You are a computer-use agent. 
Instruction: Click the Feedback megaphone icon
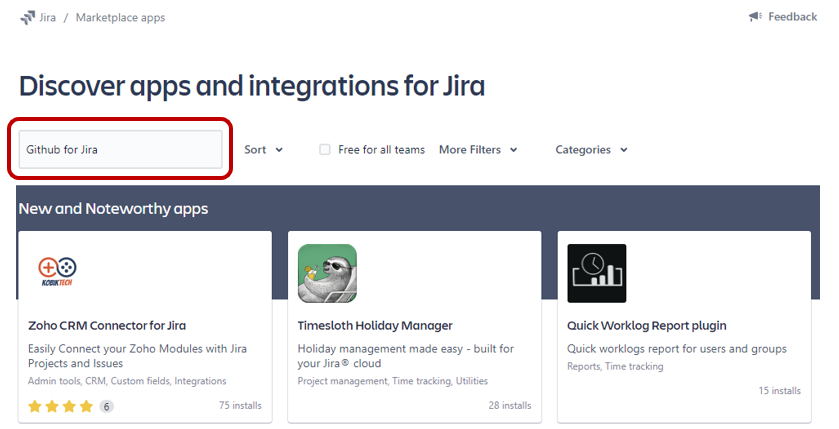pos(755,17)
